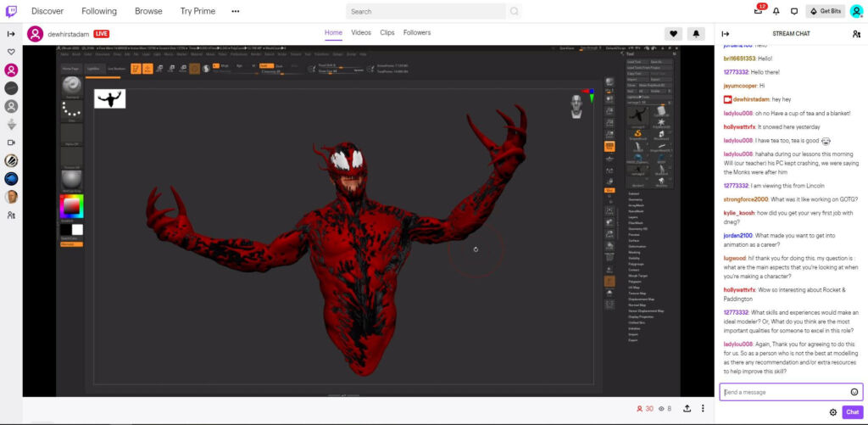Expand the Subtool subpalette
This screenshot has width=868, height=425.
[634, 193]
